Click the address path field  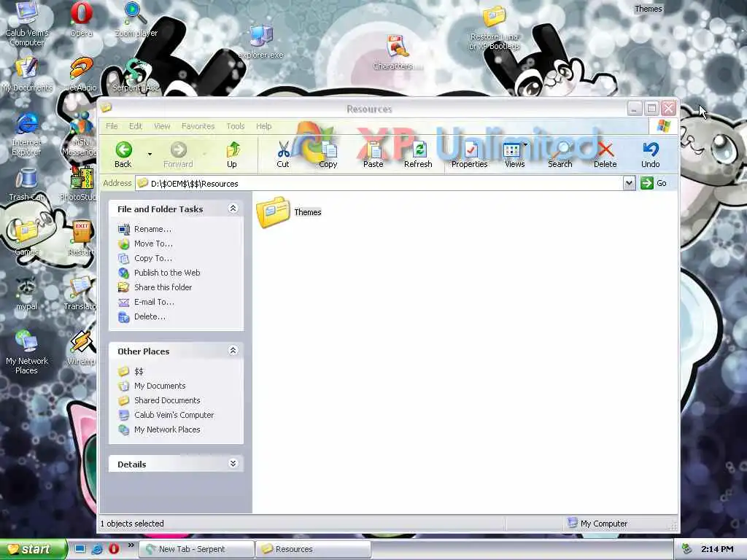click(x=379, y=183)
